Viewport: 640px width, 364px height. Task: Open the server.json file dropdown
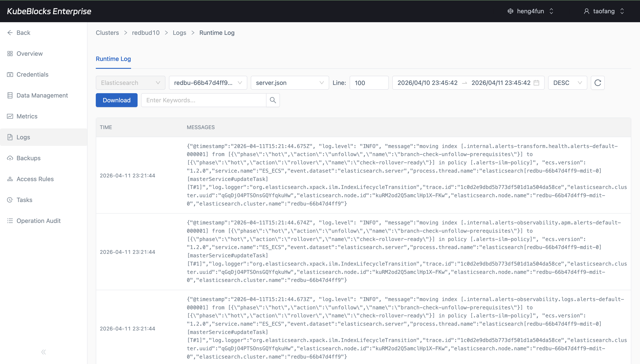(x=290, y=83)
